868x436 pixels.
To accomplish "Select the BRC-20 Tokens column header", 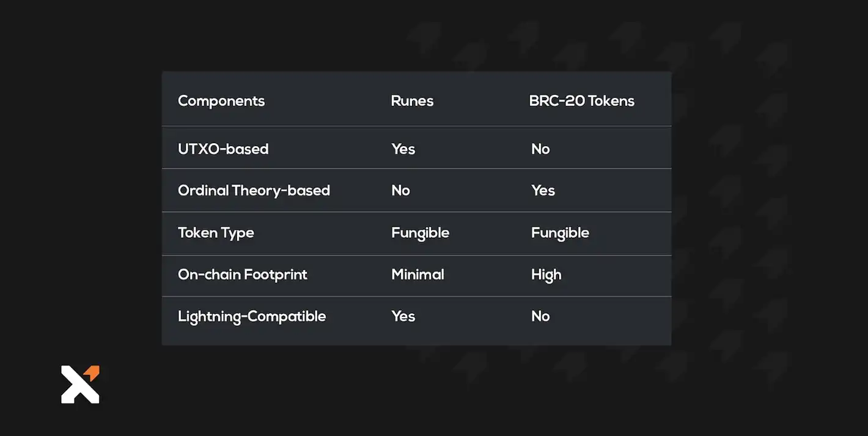I will click(581, 101).
